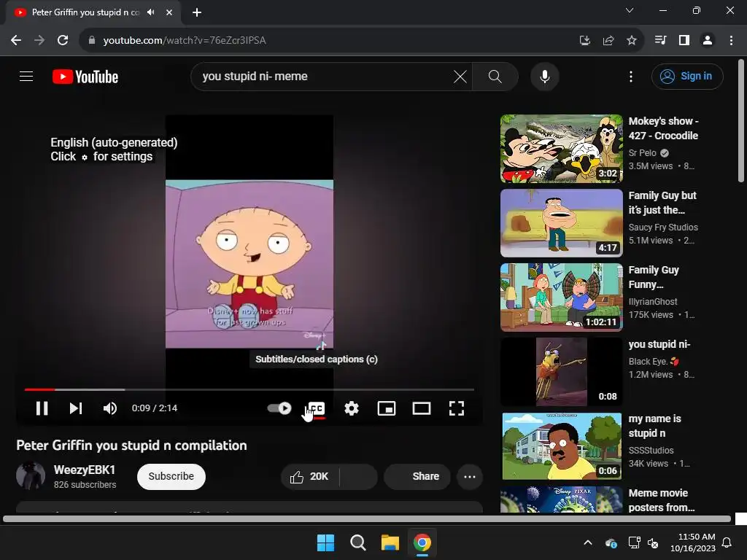Skip to the next video

pos(76,408)
